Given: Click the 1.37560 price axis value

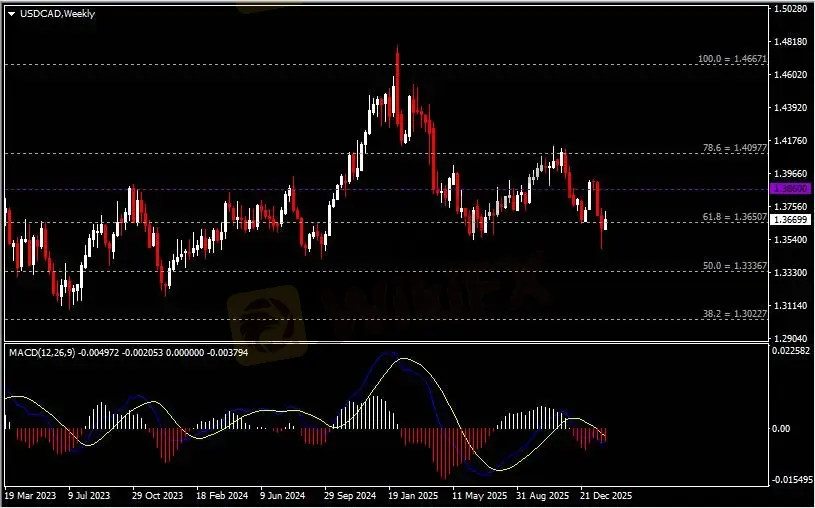Looking at the screenshot, I should (791, 207).
